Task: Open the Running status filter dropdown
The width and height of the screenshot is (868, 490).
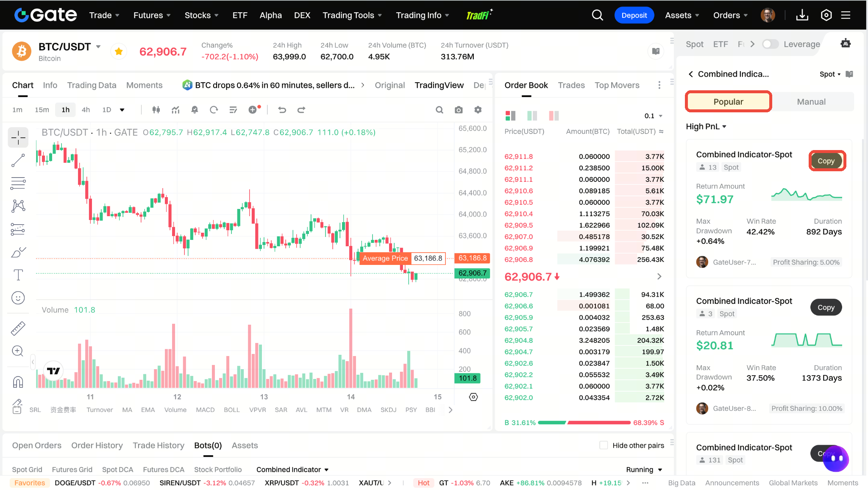Action: pyautogui.click(x=644, y=469)
